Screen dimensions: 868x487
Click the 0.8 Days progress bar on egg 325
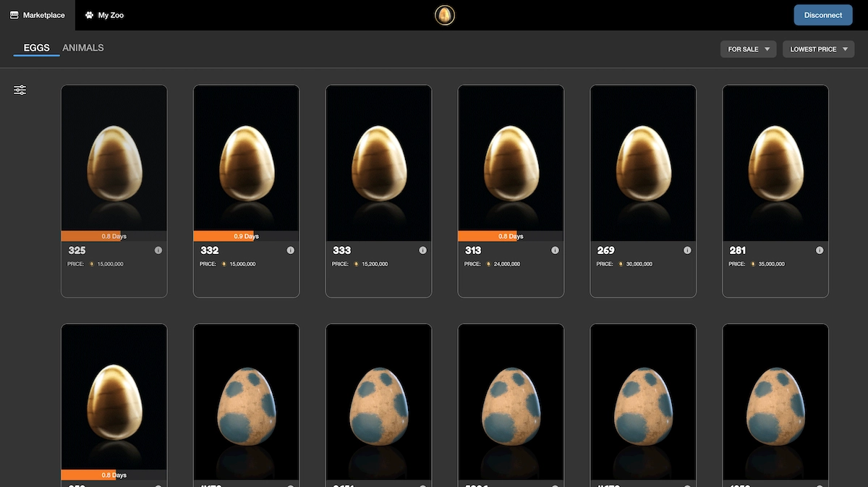(114, 236)
